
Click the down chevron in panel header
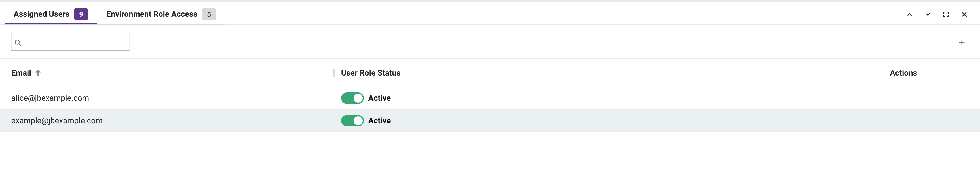(928, 14)
